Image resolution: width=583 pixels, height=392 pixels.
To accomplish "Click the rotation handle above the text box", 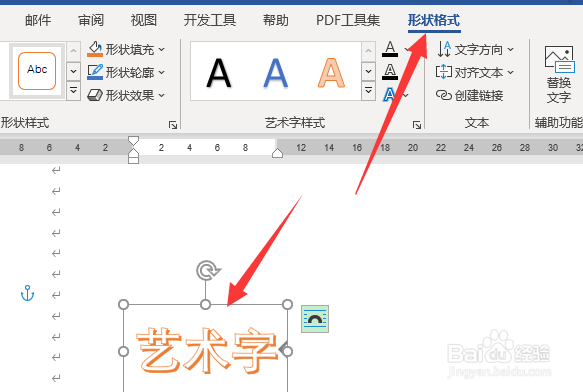I will tap(207, 271).
